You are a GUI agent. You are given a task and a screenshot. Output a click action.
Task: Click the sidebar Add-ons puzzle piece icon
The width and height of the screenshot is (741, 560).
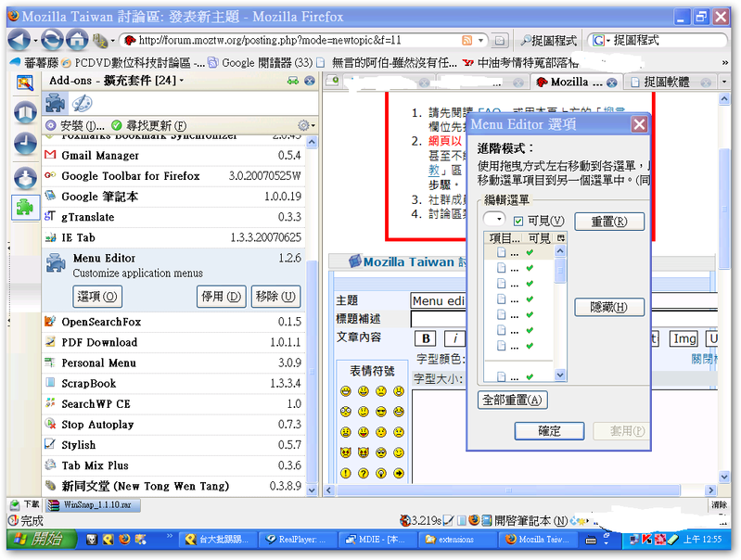[x=24, y=208]
